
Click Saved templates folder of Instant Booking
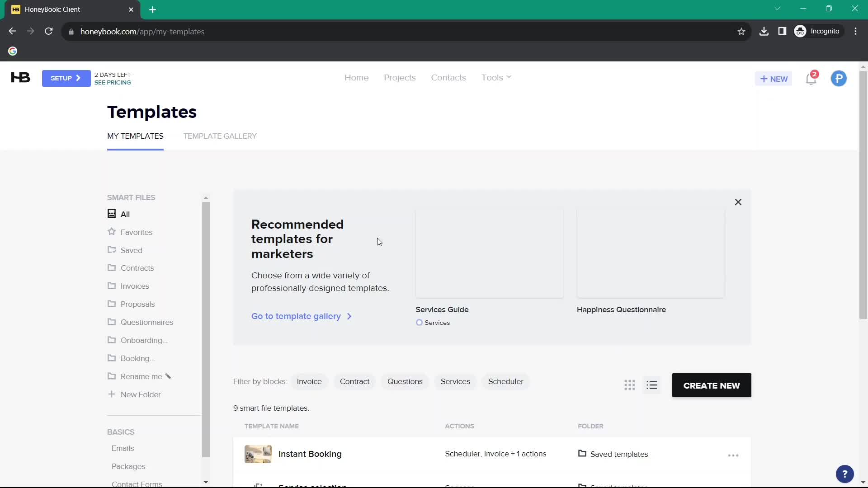coord(613,454)
